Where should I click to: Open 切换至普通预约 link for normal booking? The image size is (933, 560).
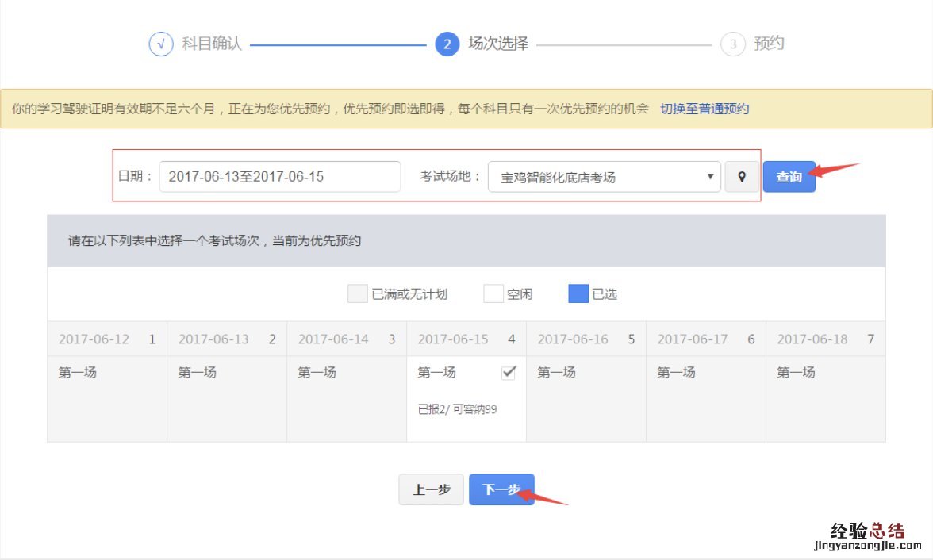(705, 108)
